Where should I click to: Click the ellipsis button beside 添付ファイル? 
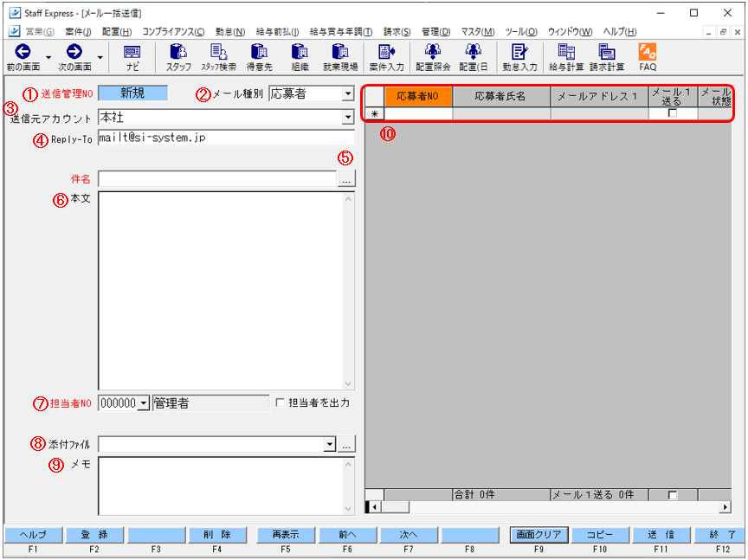pos(346,445)
